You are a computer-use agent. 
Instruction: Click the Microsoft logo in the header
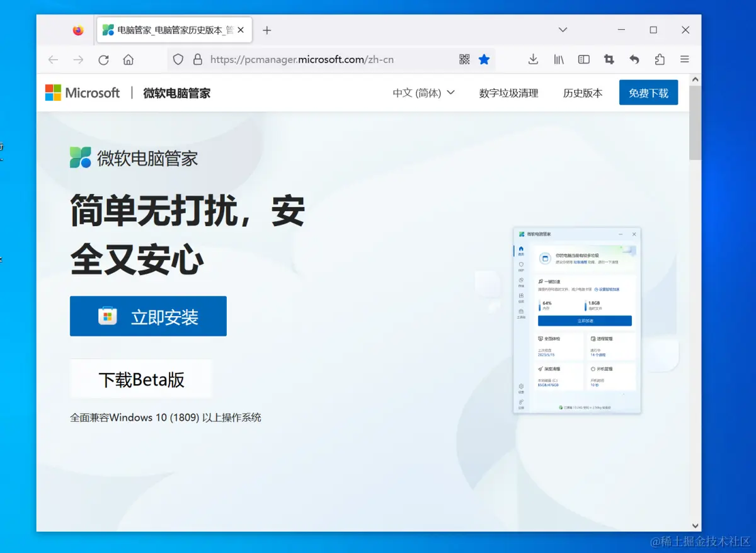point(83,93)
